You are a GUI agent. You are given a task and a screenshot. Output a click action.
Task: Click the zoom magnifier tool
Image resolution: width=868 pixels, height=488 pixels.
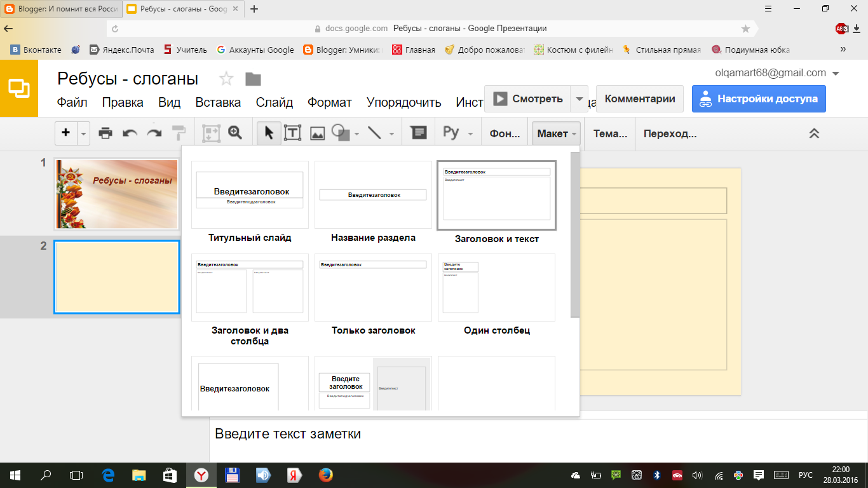(235, 133)
